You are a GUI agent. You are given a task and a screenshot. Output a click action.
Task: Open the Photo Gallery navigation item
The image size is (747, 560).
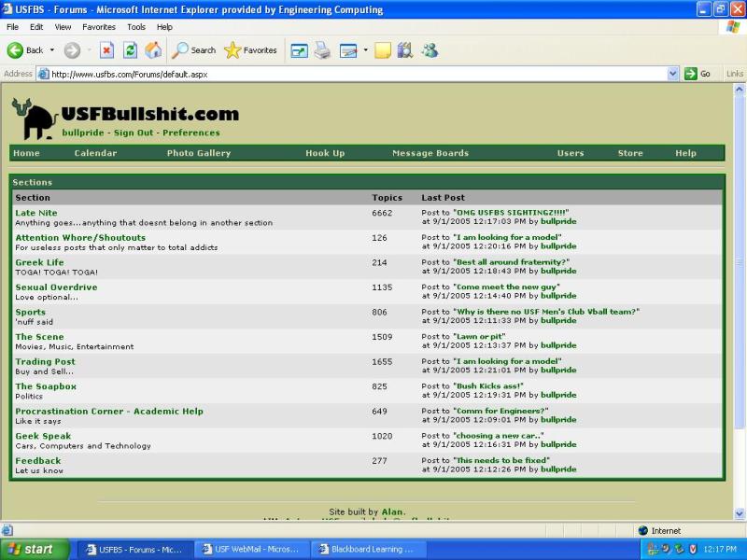coord(199,153)
